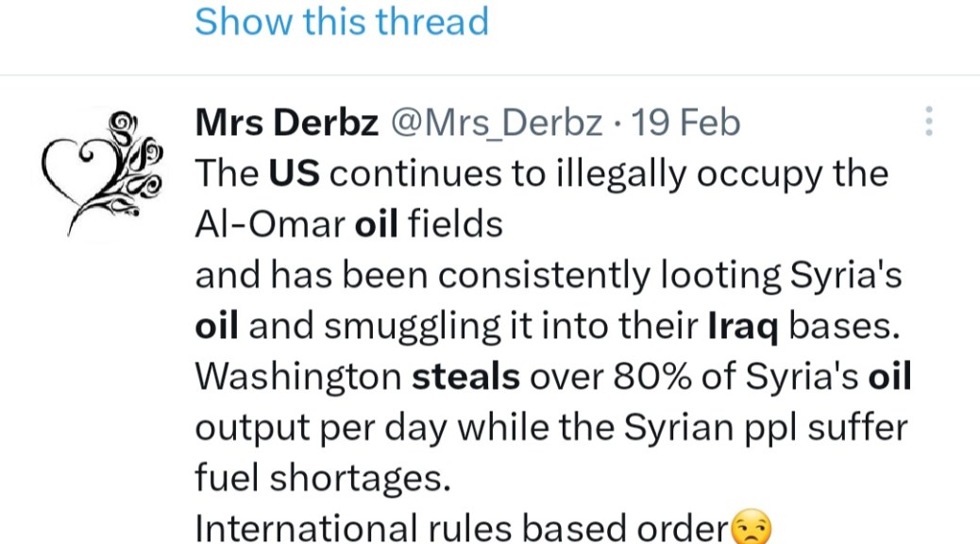Screen dimensions: 980x544
Task: Click the bold word US
Action: 295,174
